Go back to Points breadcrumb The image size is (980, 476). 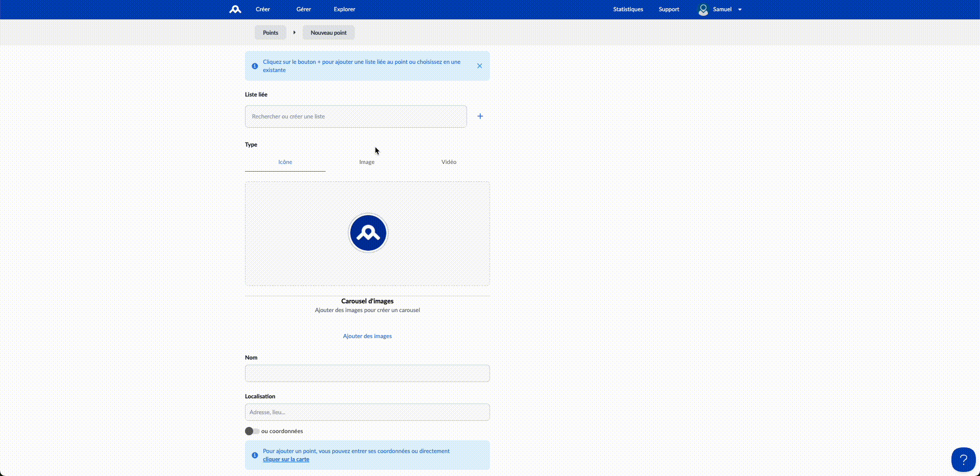[x=271, y=33]
